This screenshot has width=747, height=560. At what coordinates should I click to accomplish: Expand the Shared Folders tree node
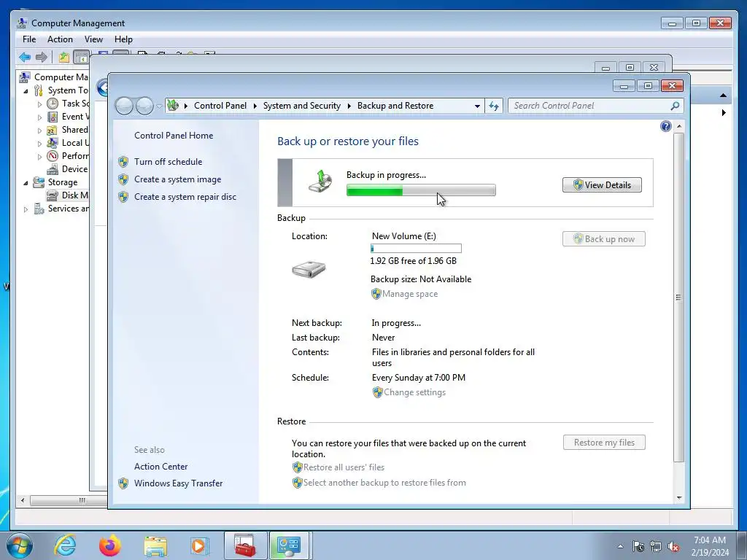[x=39, y=131]
